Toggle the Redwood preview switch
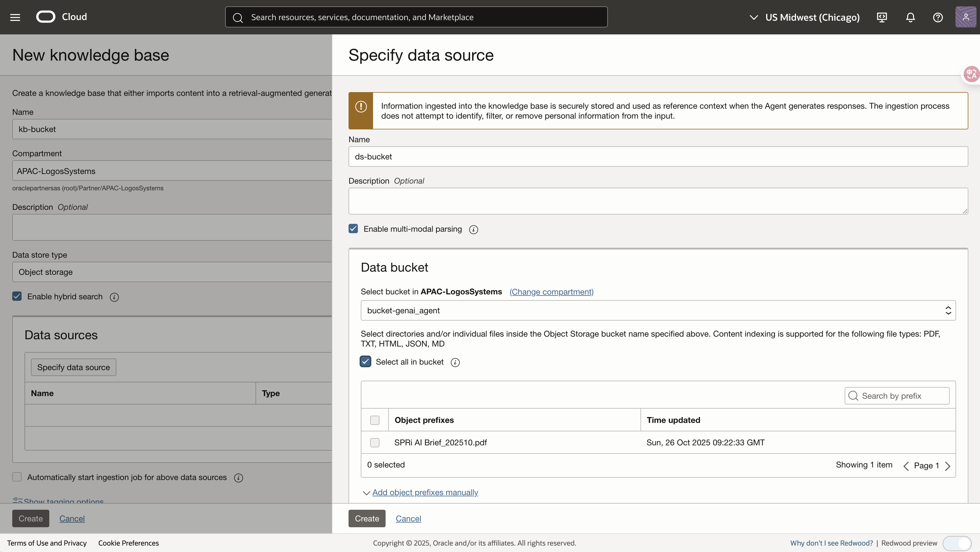This screenshot has height=552, width=980. click(958, 543)
